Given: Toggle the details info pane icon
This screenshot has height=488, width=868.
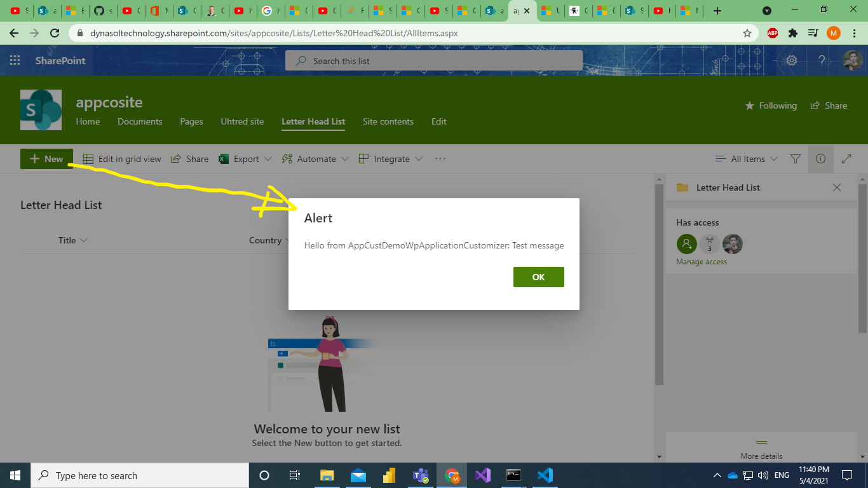Looking at the screenshot, I should (820, 158).
